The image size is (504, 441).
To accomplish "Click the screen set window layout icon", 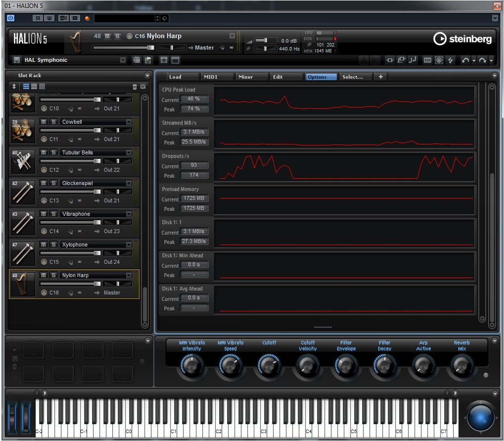I will [164, 60].
